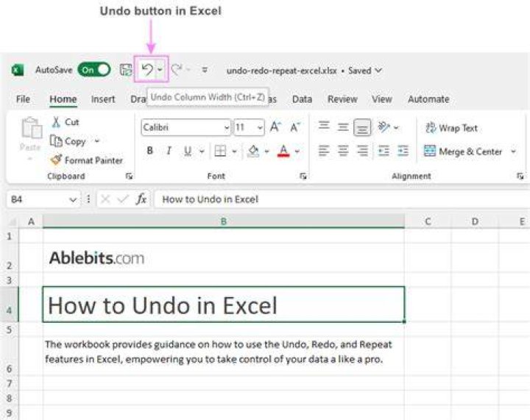This screenshot has height=420, width=530.
Task: Open the Font settings dialog launcher
Action: 303,176
